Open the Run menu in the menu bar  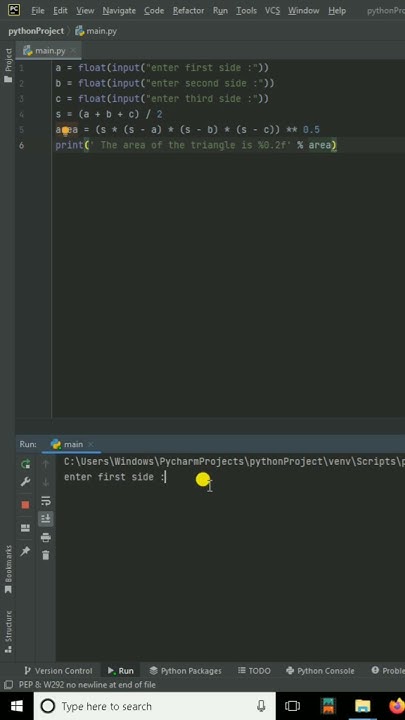220,11
